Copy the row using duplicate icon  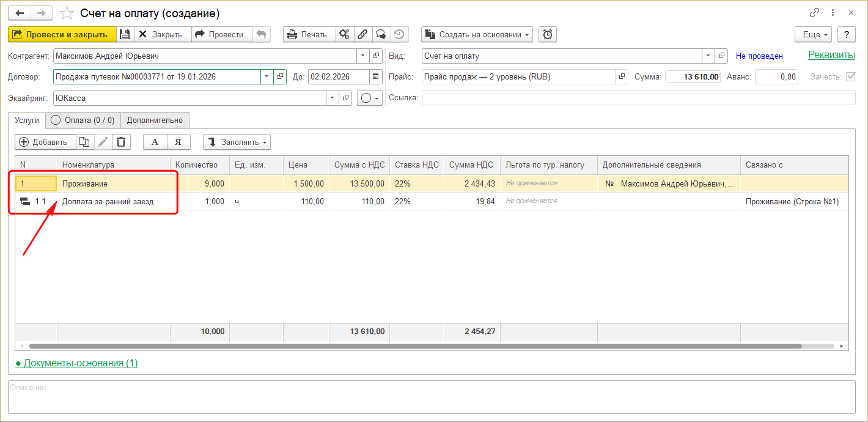[x=84, y=142]
